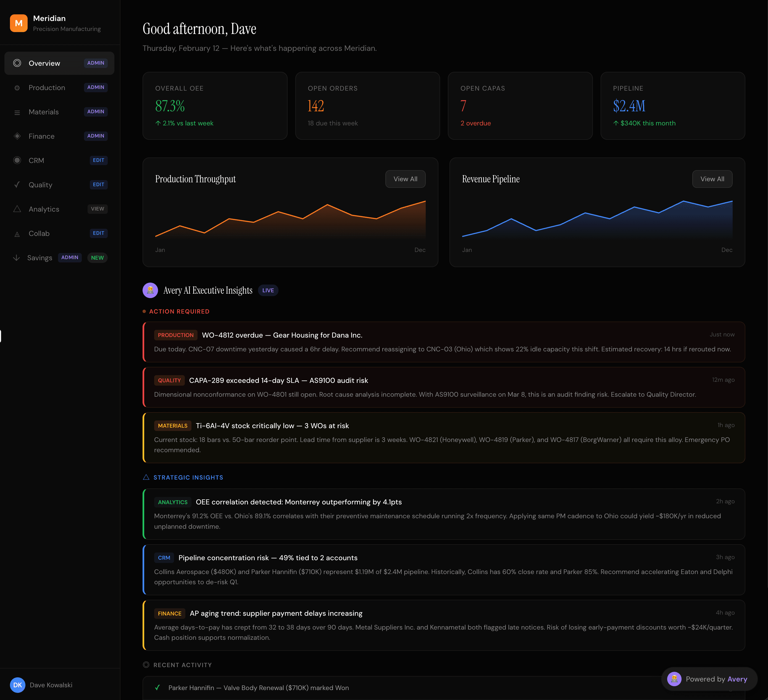Click the CRM record icon

click(x=17, y=160)
